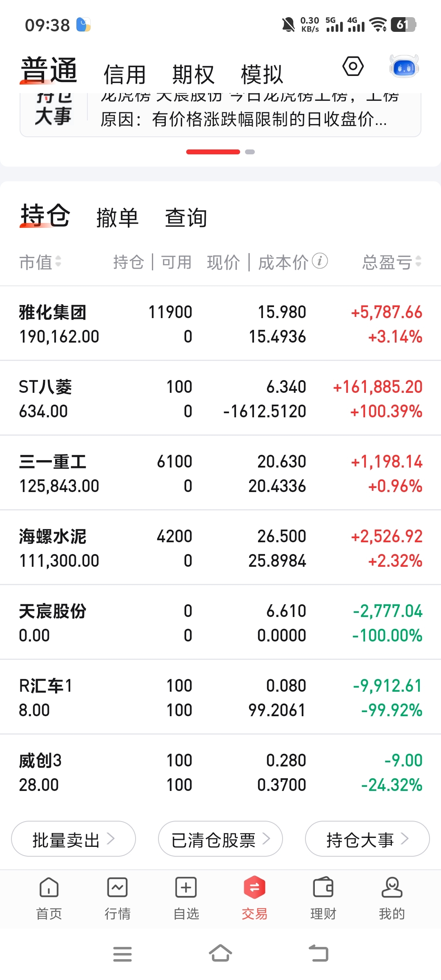The height and width of the screenshot is (980, 441).
Task: Toggle sort by 市值 column
Action: pyautogui.click(x=40, y=262)
